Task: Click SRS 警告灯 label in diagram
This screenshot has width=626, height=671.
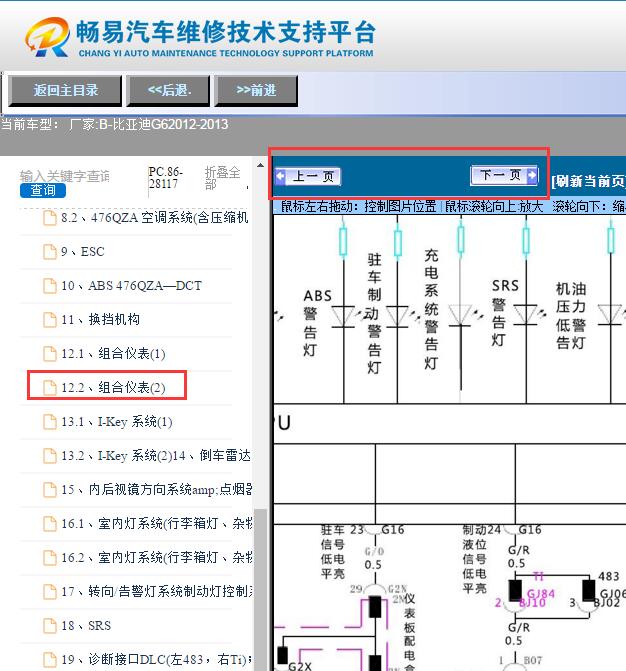Action: (x=504, y=312)
